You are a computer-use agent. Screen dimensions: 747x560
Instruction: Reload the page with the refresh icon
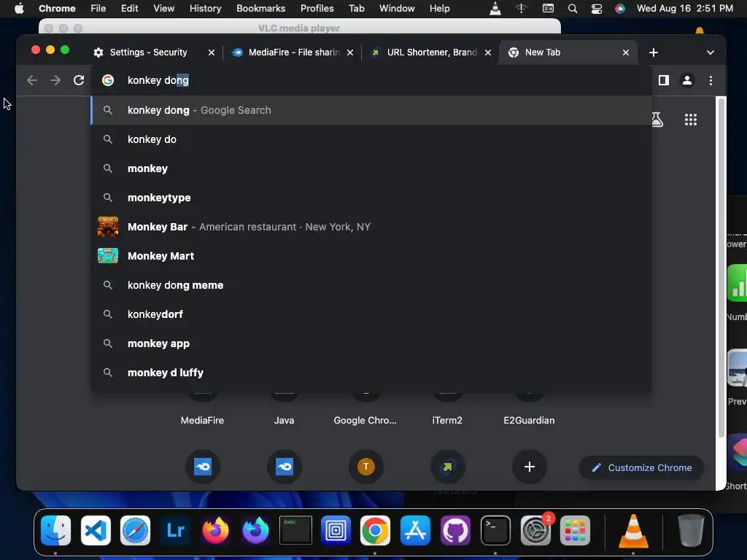79,80
